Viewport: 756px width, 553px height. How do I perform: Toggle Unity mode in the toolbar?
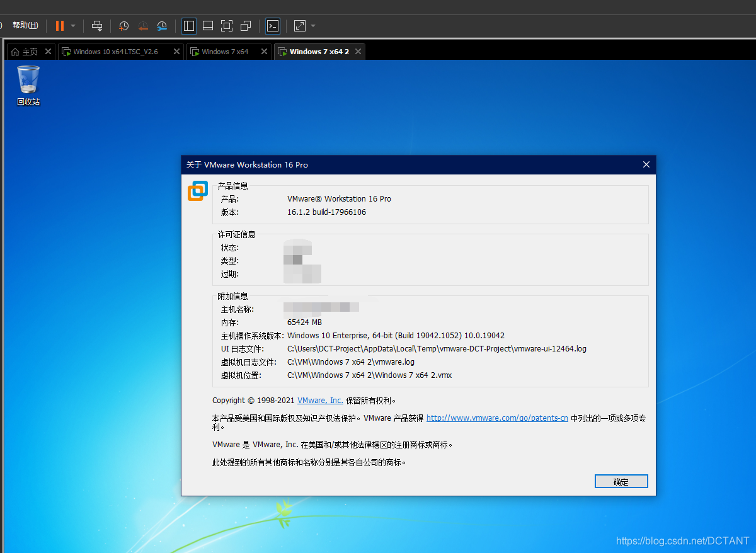point(245,26)
